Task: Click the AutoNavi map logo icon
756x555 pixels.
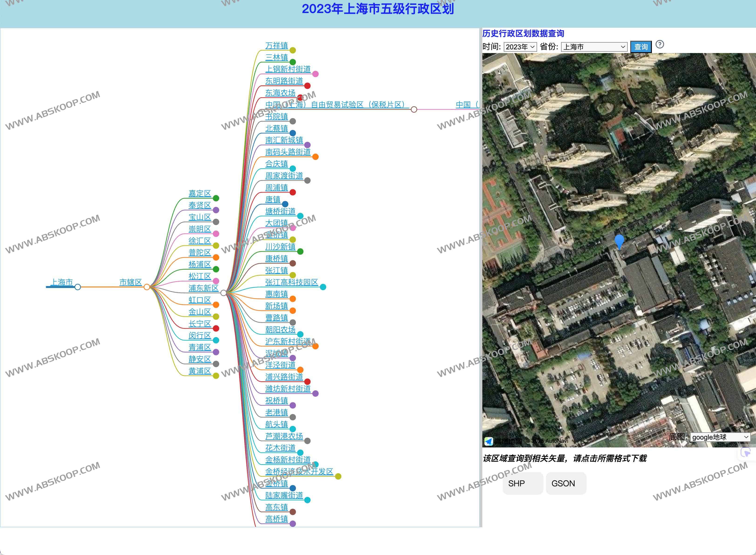Action: coord(489,441)
